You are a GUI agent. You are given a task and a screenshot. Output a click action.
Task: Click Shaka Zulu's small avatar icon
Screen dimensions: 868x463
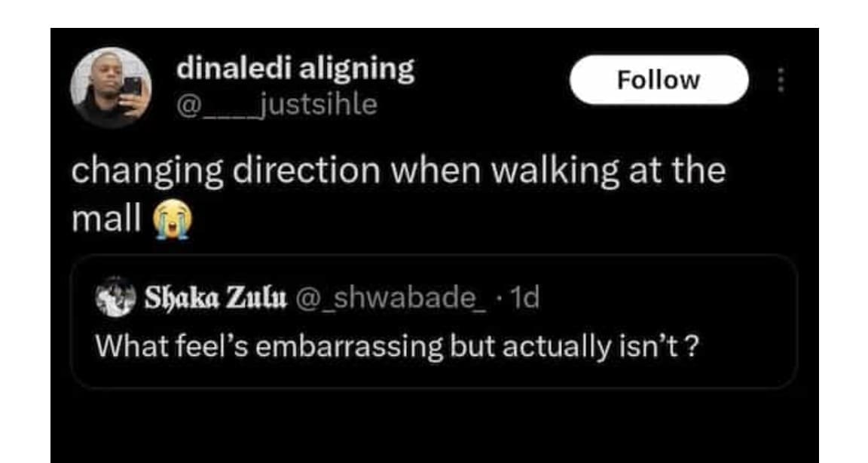[x=115, y=299]
